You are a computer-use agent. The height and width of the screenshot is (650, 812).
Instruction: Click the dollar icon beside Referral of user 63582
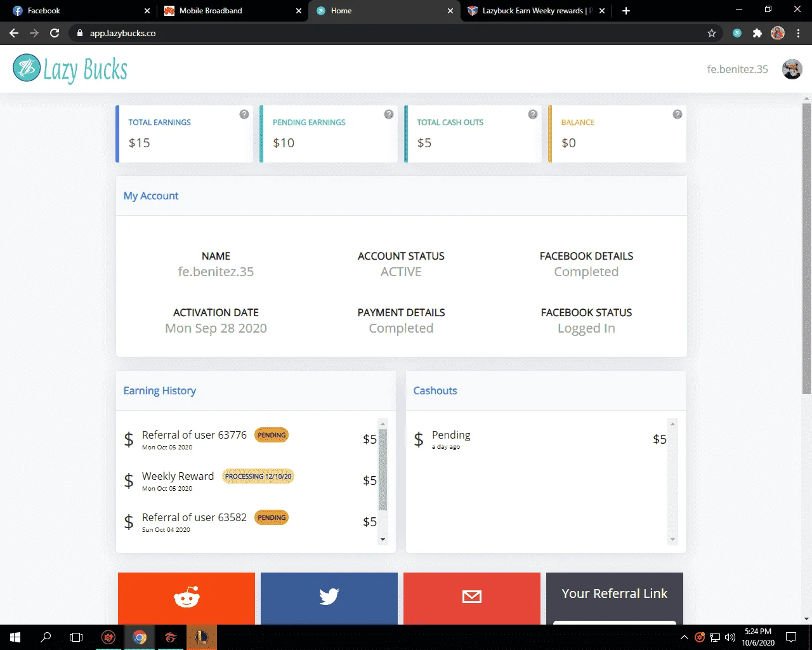(129, 522)
